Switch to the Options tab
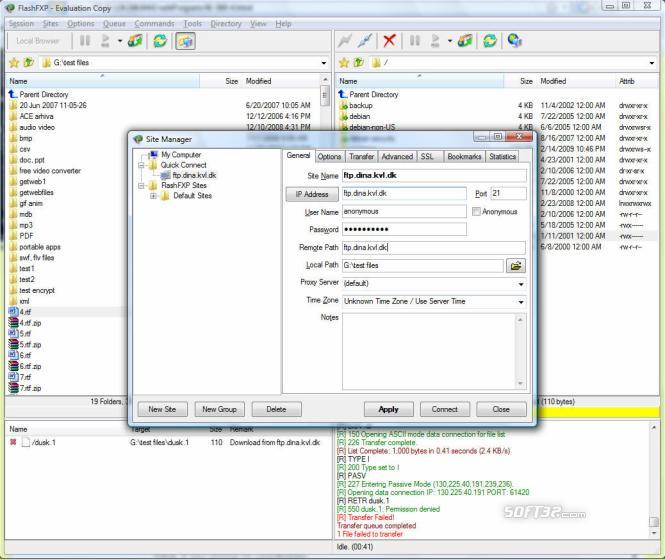The height and width of the screenshot is (559, 665). point(330,157)
